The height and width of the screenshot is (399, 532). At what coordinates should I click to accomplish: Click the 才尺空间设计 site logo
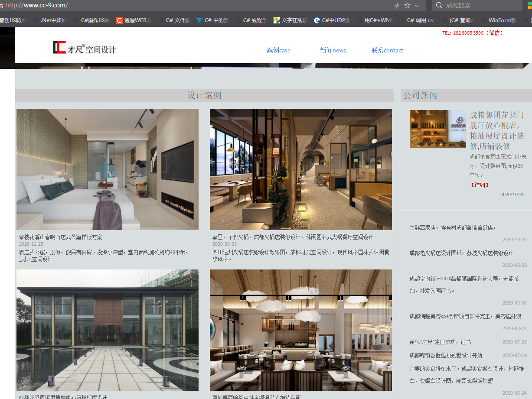(85, 48)
